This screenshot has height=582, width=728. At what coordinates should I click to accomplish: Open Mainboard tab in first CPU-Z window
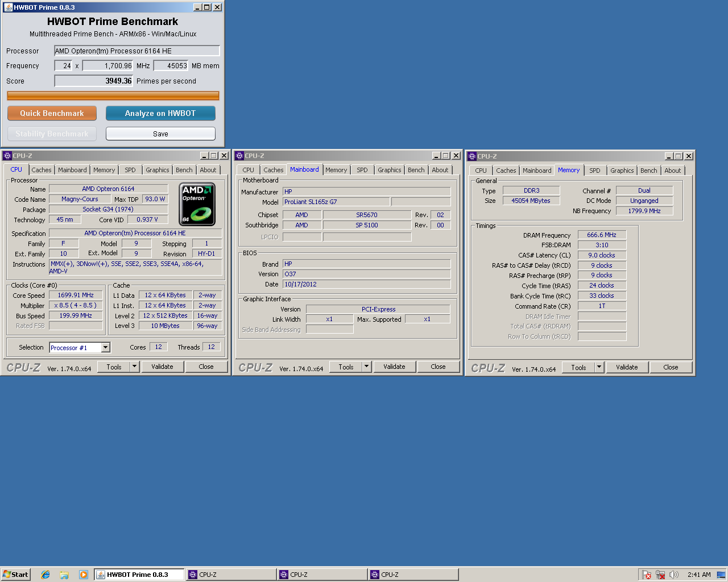pos(72,170)
